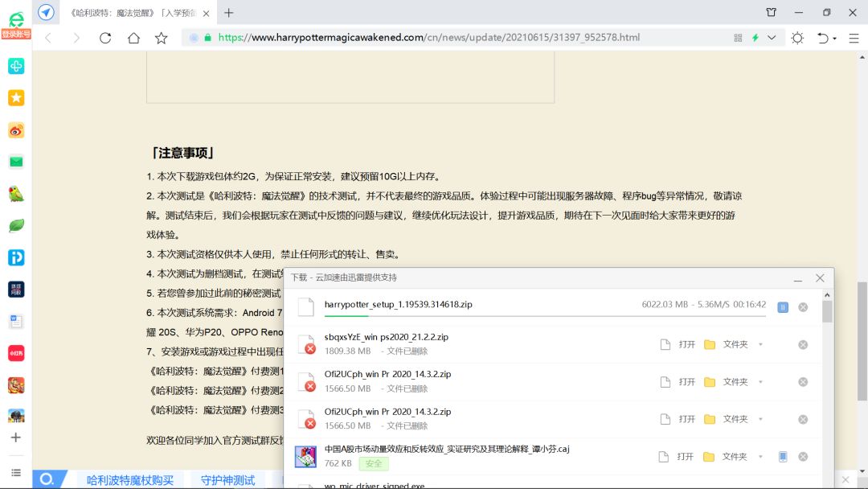Open 文件夹 for first Ofi2UCph zip
868x489 pixels.
[726, 381]
